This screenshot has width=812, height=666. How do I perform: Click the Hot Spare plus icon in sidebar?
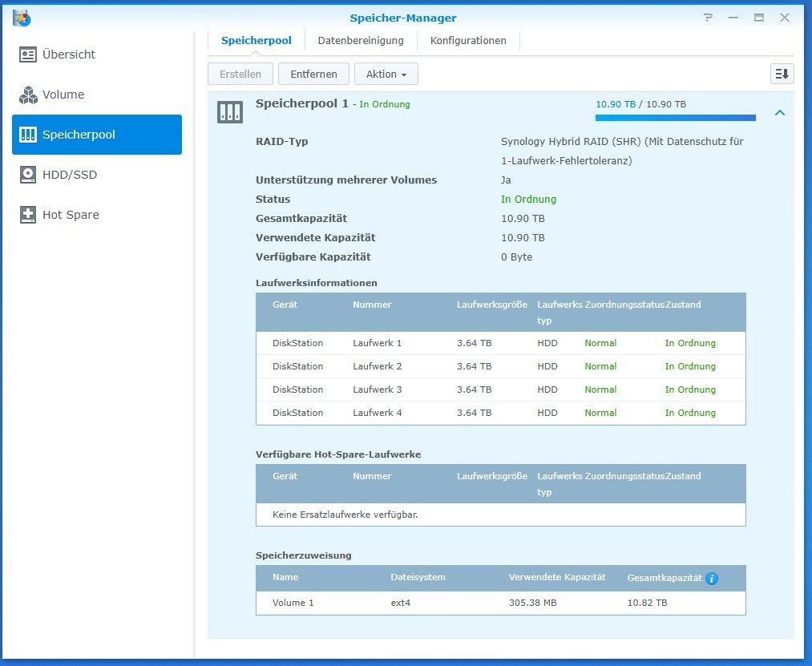(28, 215)
